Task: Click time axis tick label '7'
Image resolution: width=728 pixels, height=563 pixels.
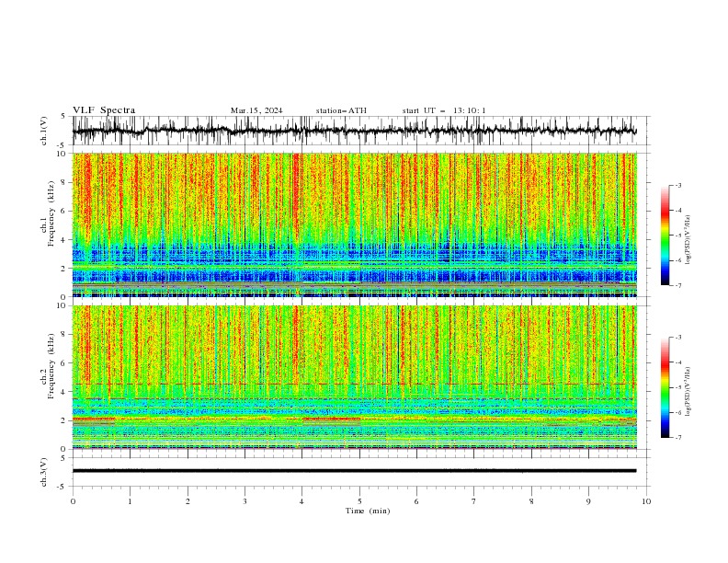Action: tap(474, 501)
